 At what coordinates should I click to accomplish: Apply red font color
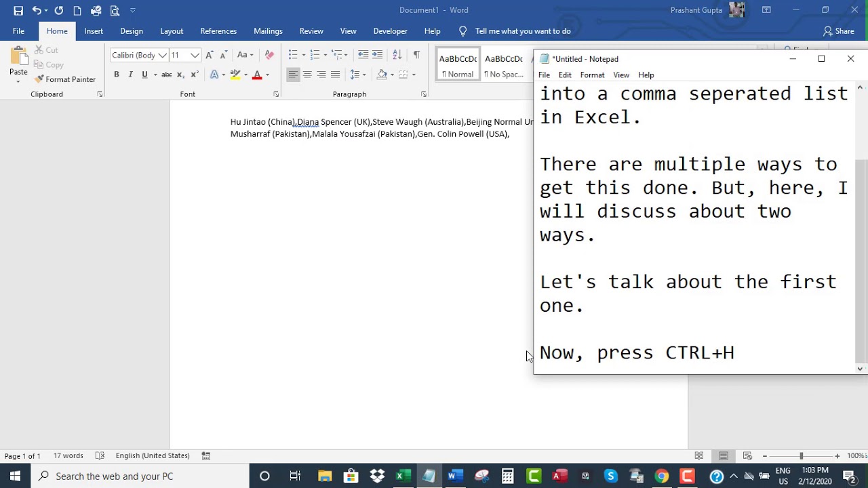(257, 75)
